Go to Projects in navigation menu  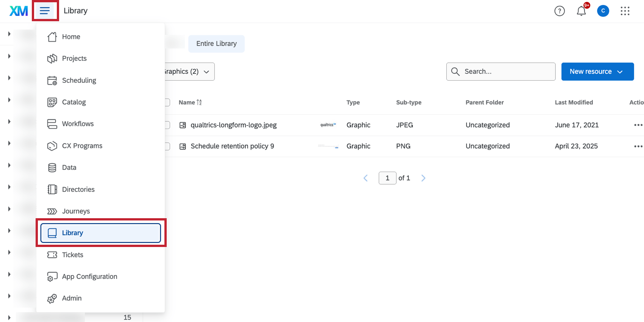(74, 58)
